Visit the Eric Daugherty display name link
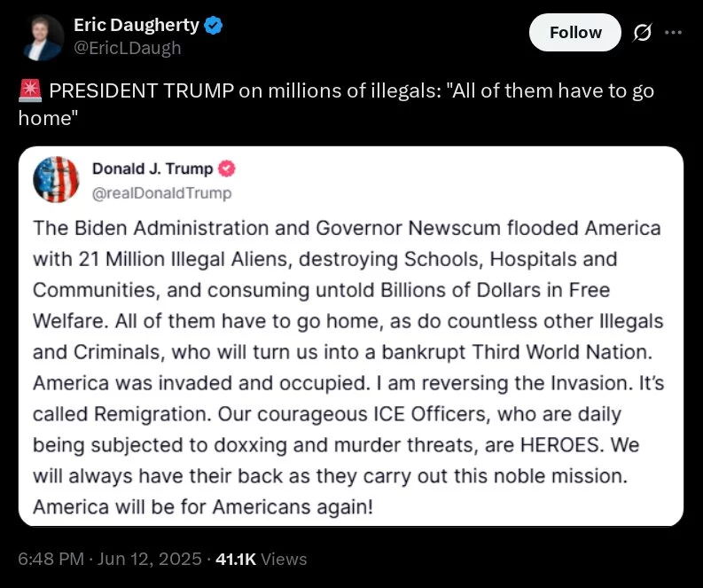Viewport: 703px width, 588px height. 137,25
